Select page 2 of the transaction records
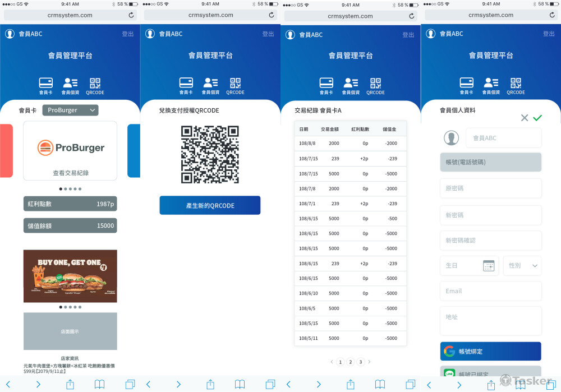The image size is (561, 392). tap(350, 362)
